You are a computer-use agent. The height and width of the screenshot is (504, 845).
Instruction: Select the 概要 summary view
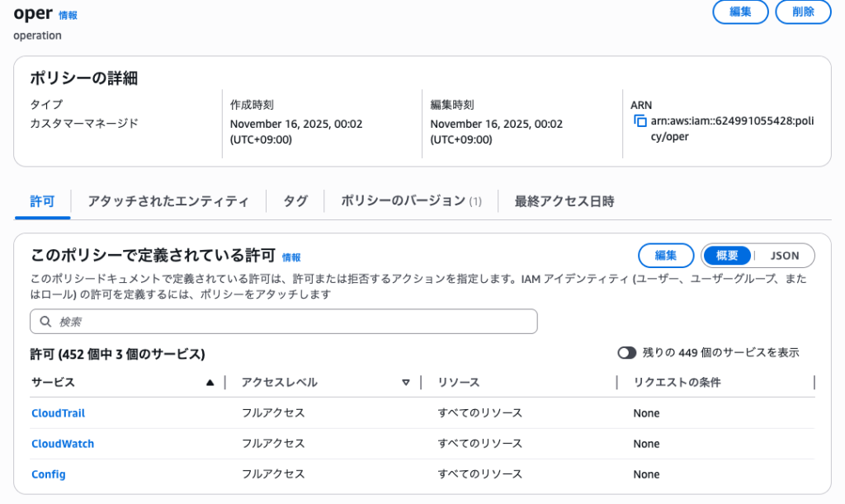(727, 256)
